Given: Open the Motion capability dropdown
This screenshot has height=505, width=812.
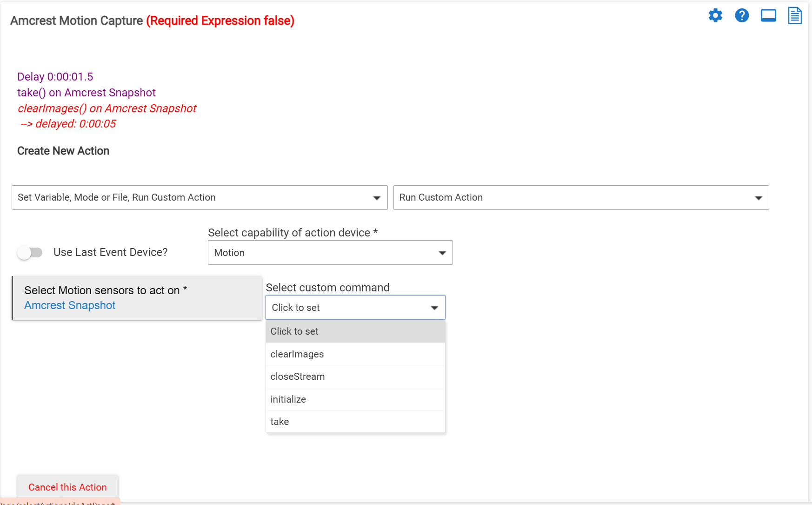Looking at the screenshot, I should [330, 253].
